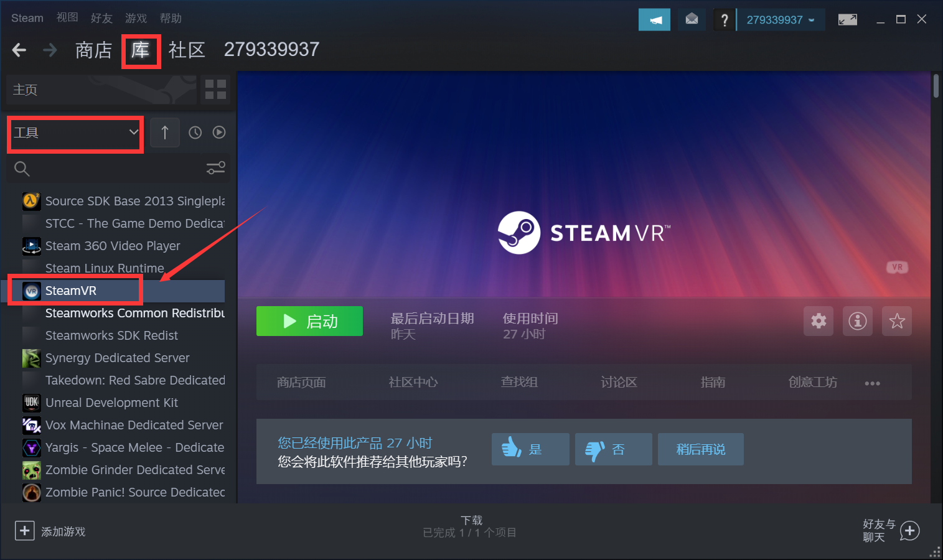Viewport: 943px width, 560px height.
Task: Open the Steam menu
Action: (x=27, y=18)
